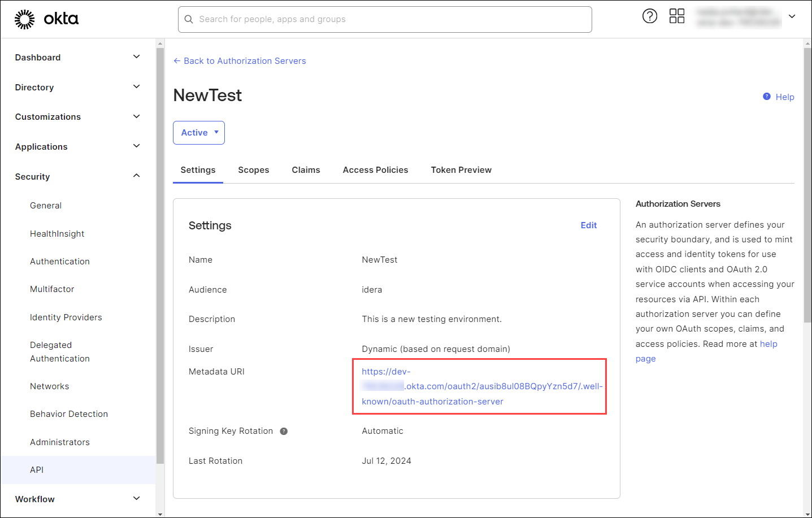Switch to the Settings tab

pos(198,170)
